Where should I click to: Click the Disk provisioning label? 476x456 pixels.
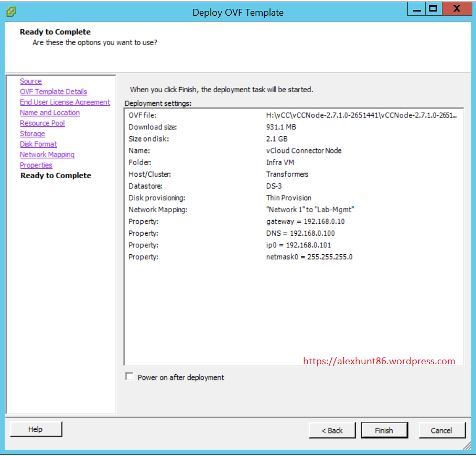point(157,198)
